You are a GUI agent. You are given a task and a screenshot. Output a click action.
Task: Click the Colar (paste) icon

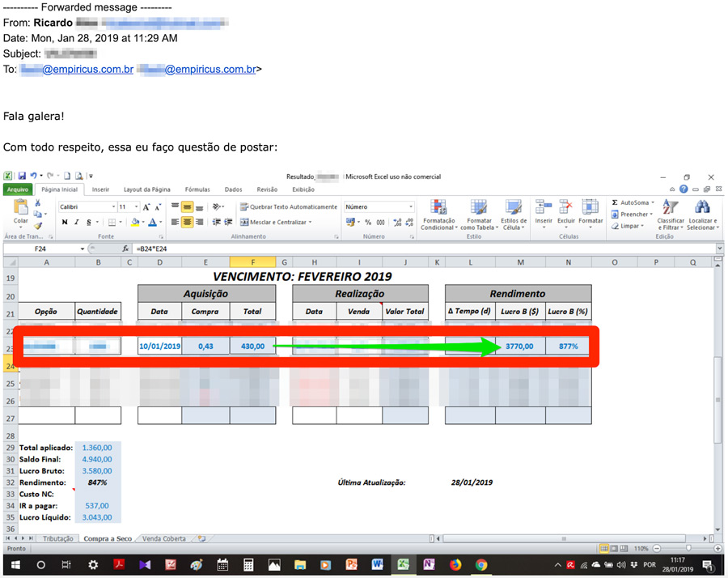(x=20, y=210)
